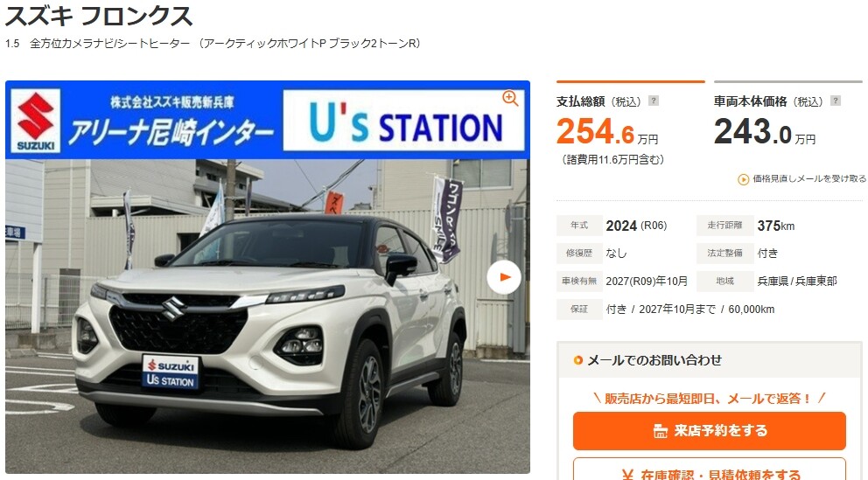This screenshot has height=480, width=868.
Task: Play the next photo arrow button
Action: (504, 277)
